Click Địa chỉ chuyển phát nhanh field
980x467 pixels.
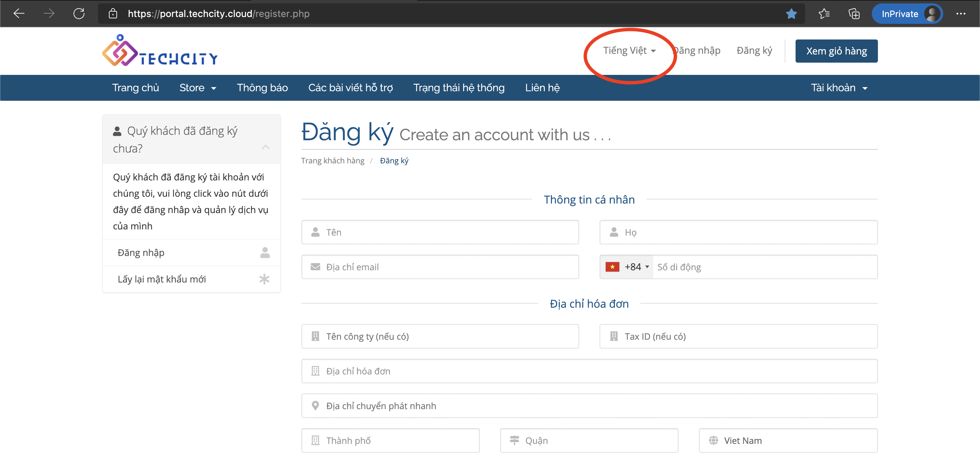(589, 405)
